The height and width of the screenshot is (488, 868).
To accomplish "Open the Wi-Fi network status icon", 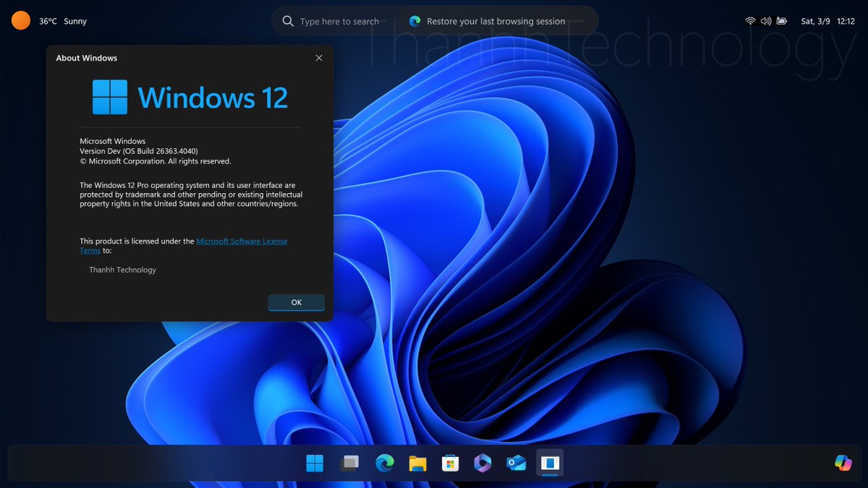I will 750,21.
